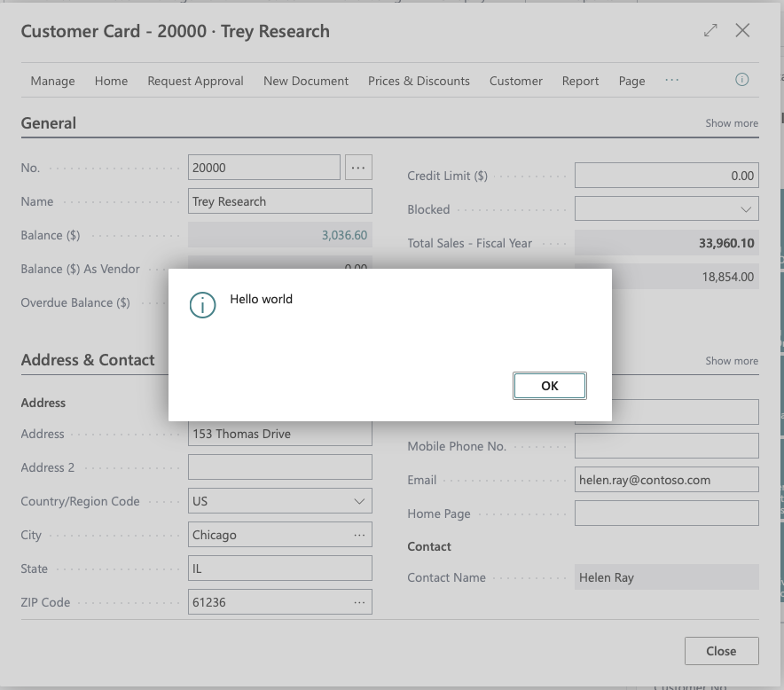
Task: Expand the Blocked dropdown
Action: click(x=745, y=209)
